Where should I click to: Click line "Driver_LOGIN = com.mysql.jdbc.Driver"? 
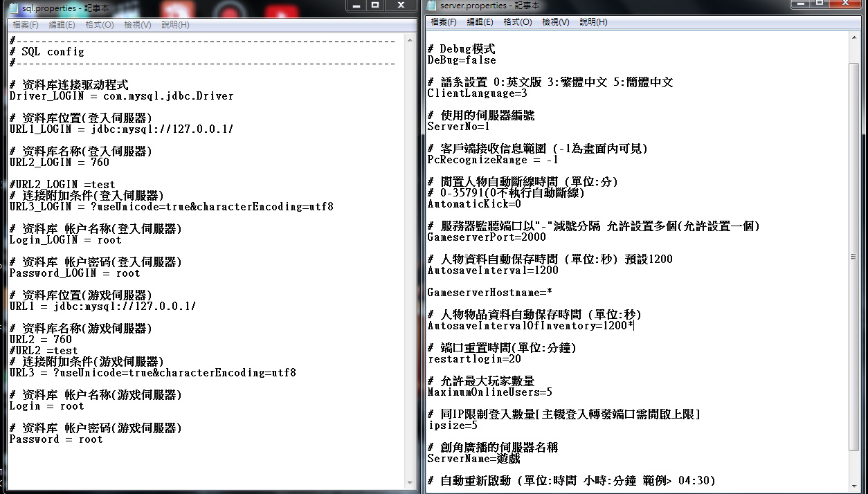tap(122, 96)
